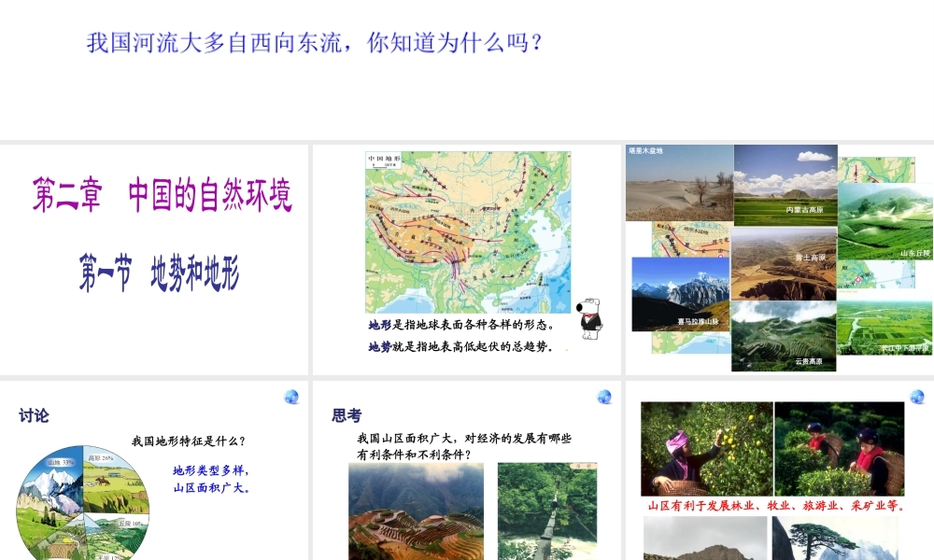Click the 高原 26% pie chart segment
The image size is (934, 560).
click(114, 479)
